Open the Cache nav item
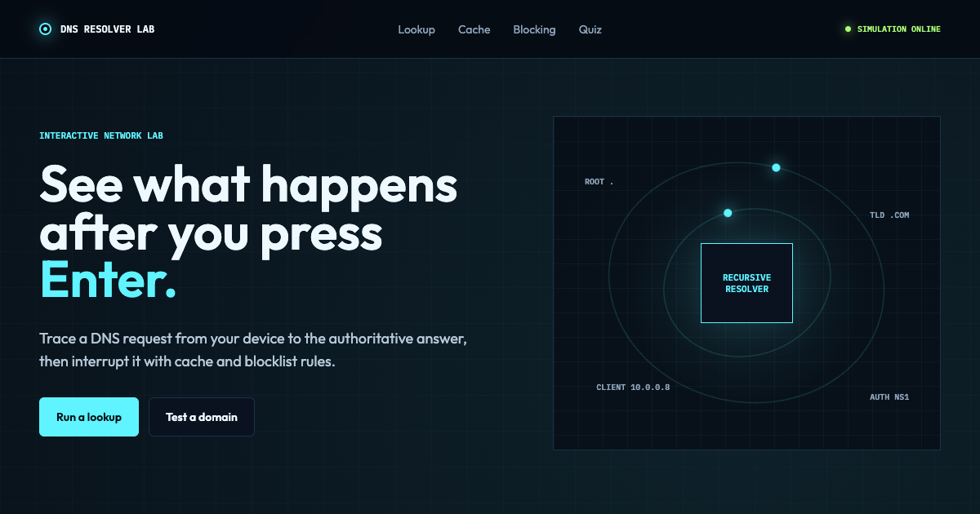 point(474,29)
